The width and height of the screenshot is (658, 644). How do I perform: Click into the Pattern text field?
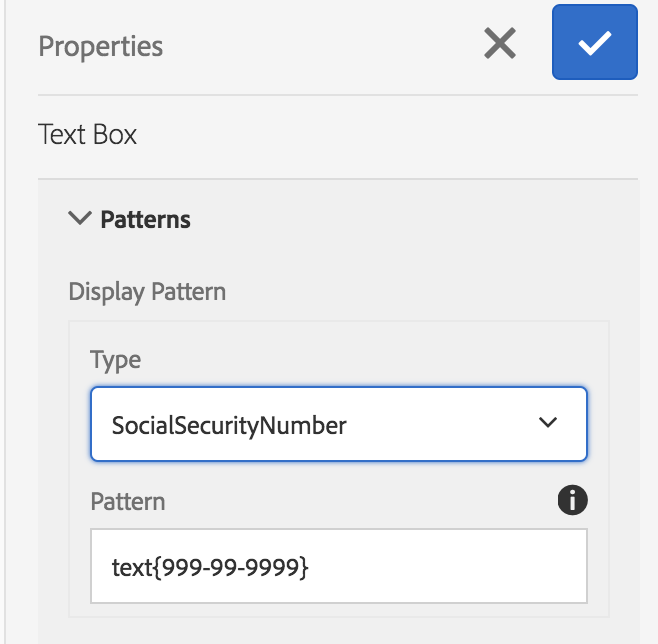click(338, 566)
